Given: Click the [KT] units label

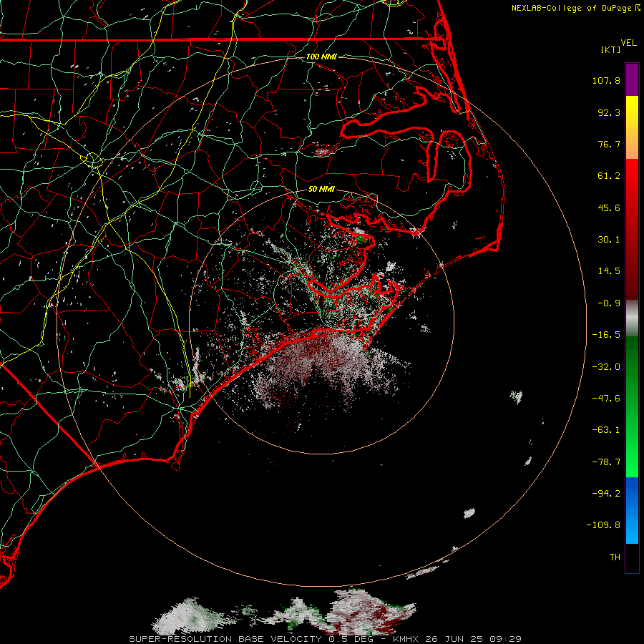Looking at the screenshot, I should (x=611, y=49).
